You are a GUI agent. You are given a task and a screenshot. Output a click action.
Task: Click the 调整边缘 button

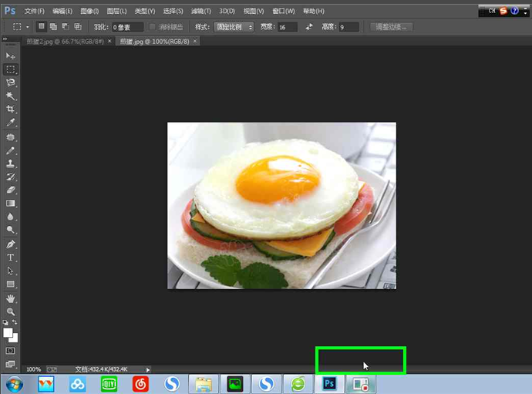pyautogui.click(x=392, y=27)
